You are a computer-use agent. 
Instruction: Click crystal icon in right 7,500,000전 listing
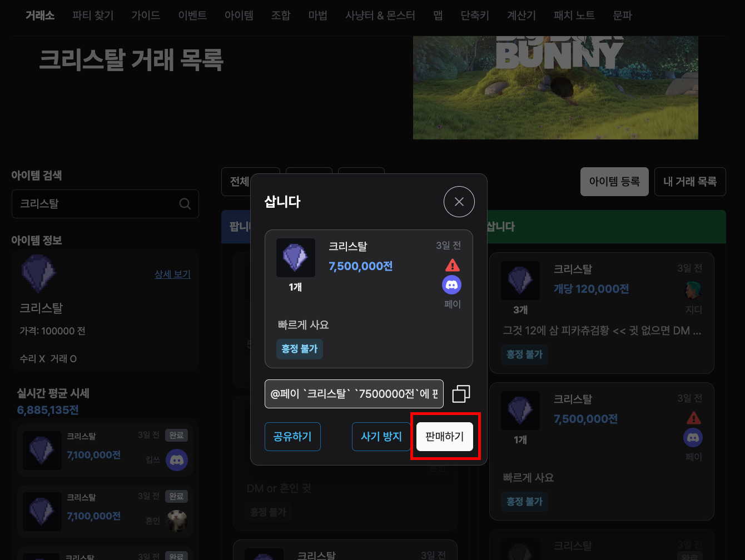520,411
